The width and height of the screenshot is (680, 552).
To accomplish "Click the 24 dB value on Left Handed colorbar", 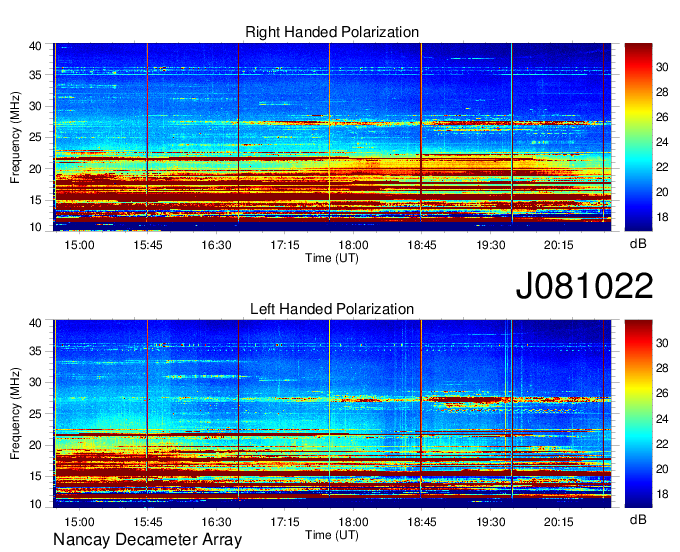I will pos(662,419).
